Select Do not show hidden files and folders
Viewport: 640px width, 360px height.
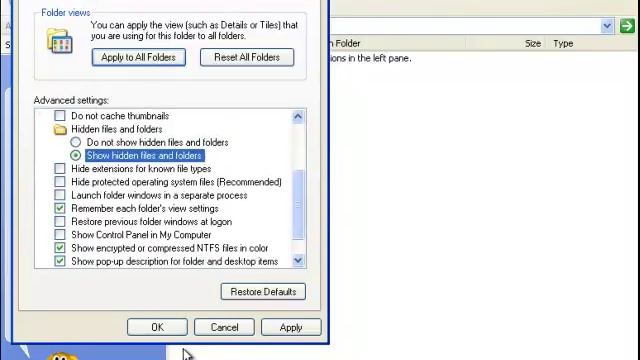(x=76, y=142)
